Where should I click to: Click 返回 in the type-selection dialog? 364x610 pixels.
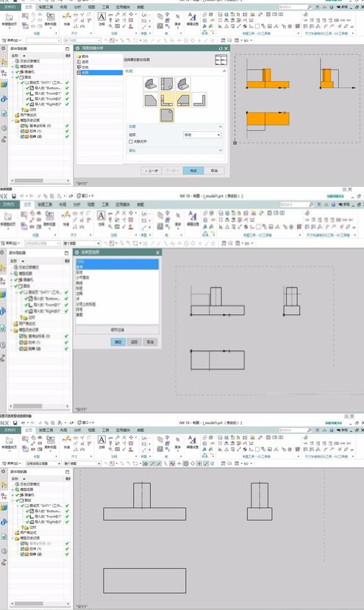(x=134, y=342)
